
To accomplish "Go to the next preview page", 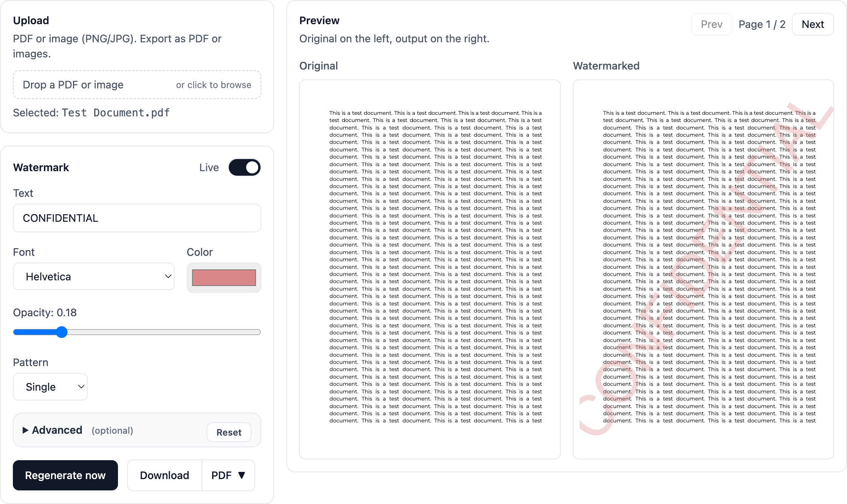I will (813, 24).
